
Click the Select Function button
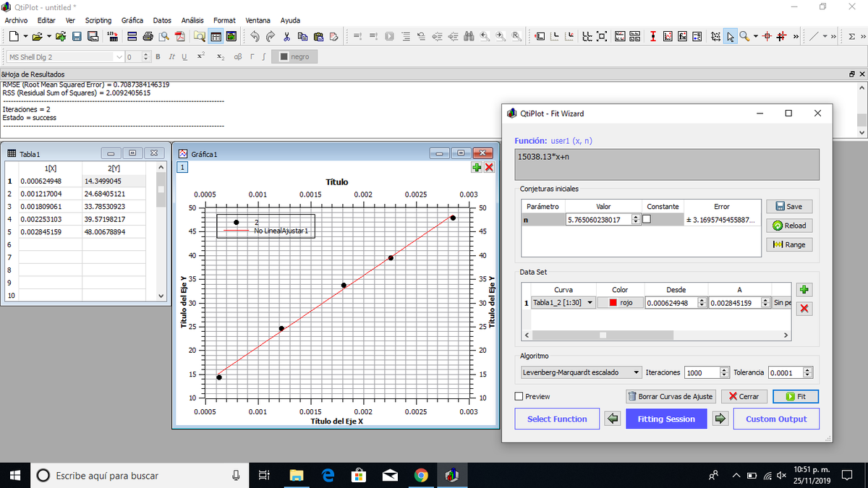click(x=557, y=419)
